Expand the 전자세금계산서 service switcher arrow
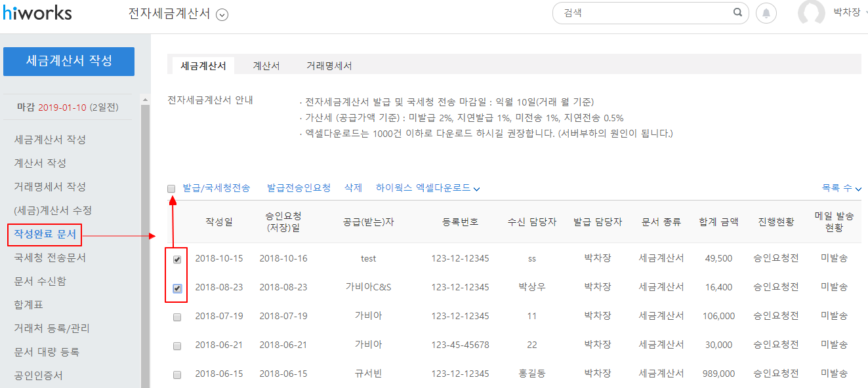This screenshot has height=388, width=868. [x=222, y=14]
